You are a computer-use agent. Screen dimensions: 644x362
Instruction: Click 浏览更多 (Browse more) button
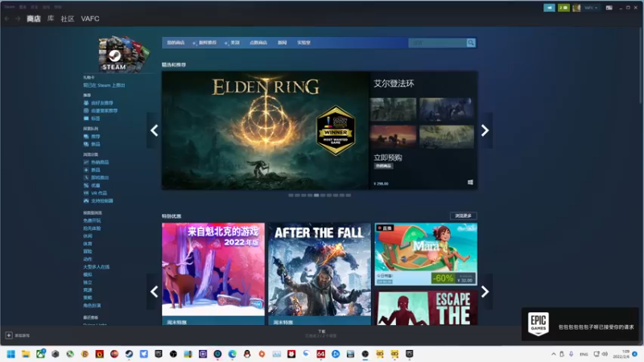point(464,216)
